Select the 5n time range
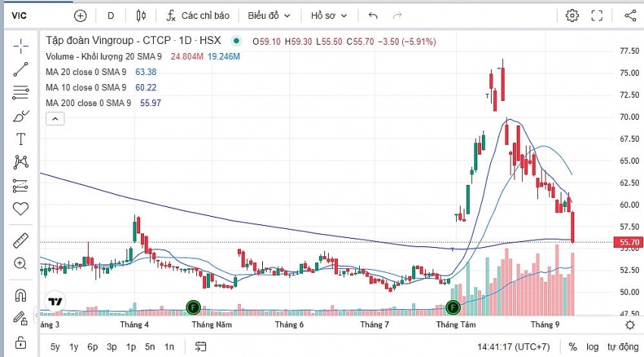 150,346
